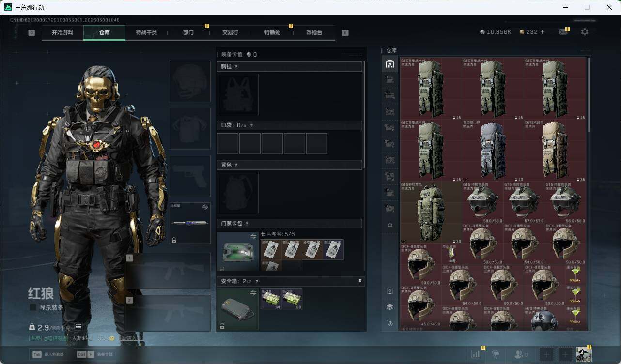Click the weight detail list icon near 2.9
621x364 pixels.
tap(78, 327)
